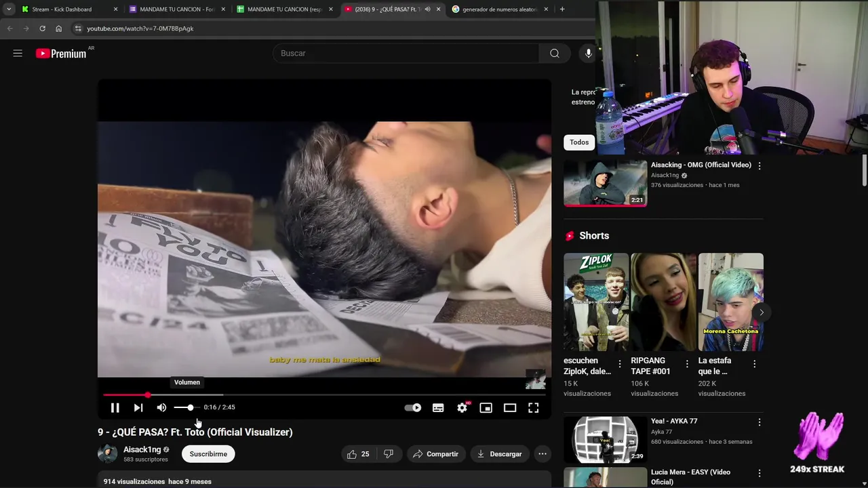The image size is (868, 488).
Task: Click the video title '9 - ¿QUÉ PASA?'
Action: coord(195,432)
